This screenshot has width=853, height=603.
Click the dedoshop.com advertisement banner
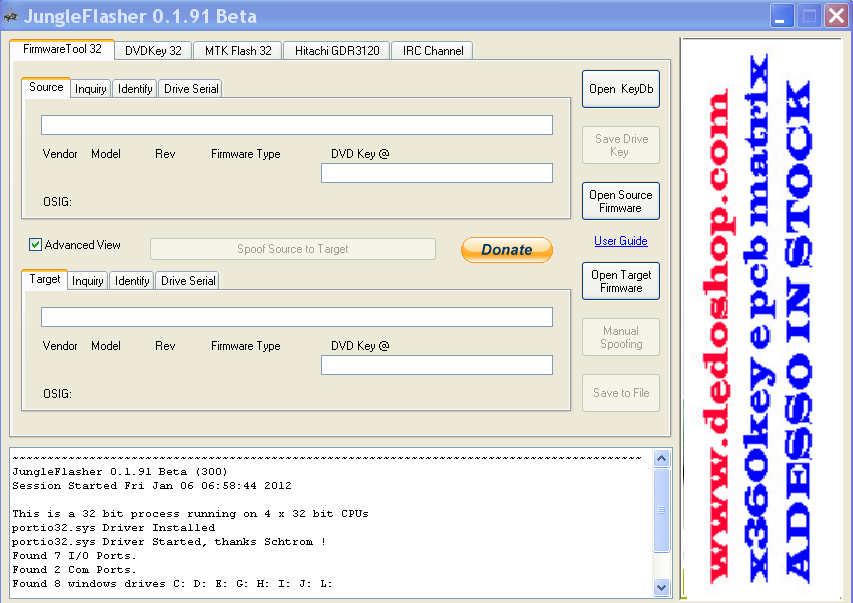[x=761, y=320]
